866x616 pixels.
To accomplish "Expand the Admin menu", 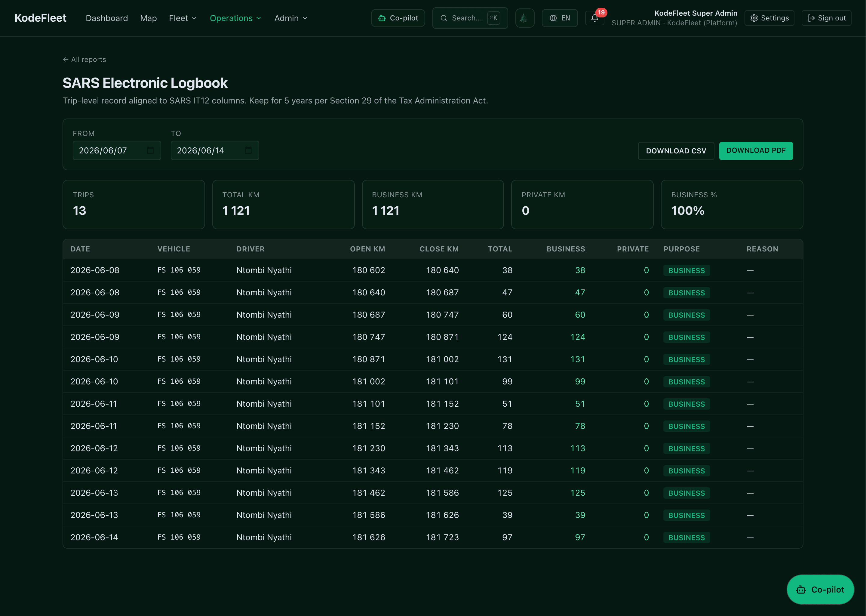I will (290, 18).
